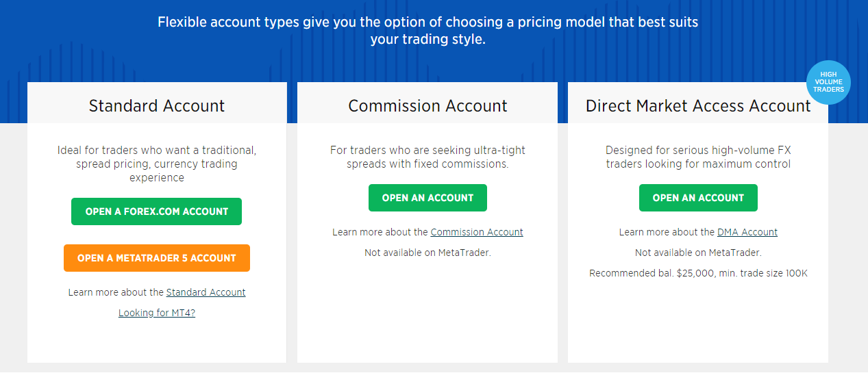868x373 pixels.
Task: Click the ultra-tight spreads description text
Action: 427,157
